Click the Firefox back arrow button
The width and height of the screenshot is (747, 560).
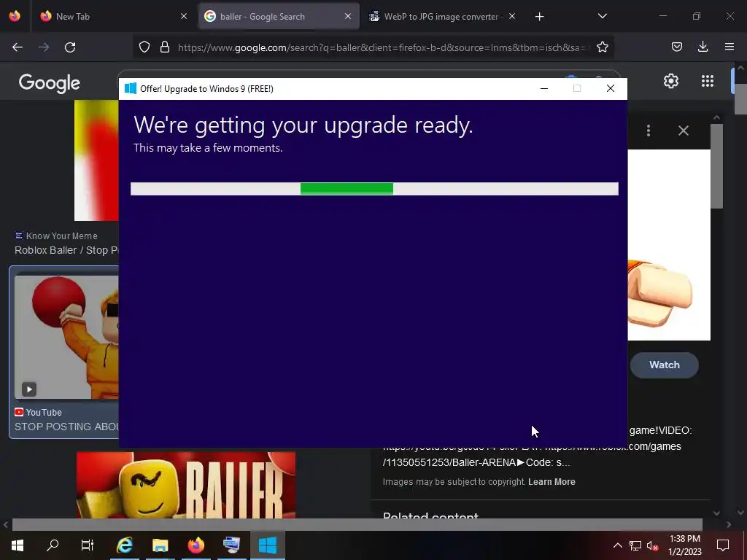coord(18,47)
